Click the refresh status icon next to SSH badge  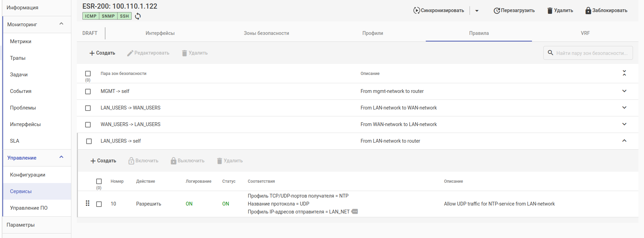coord(138,16)
